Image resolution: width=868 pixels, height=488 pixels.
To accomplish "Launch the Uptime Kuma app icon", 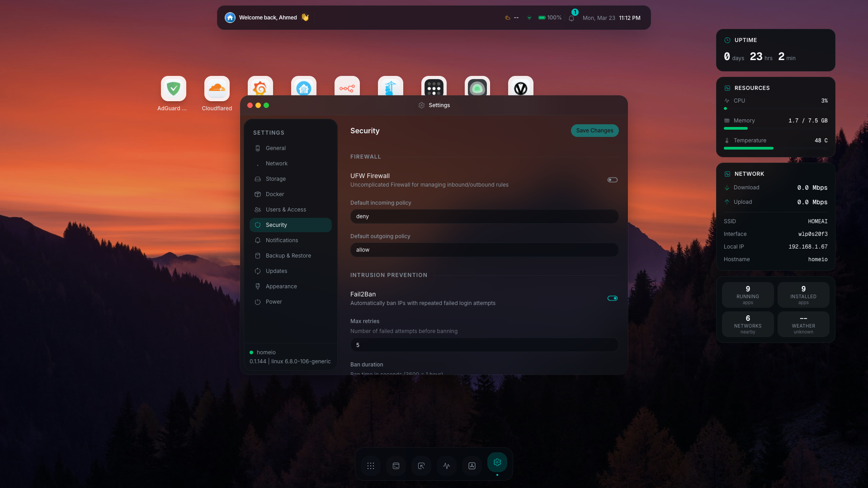I will click(x=477, y=88).
